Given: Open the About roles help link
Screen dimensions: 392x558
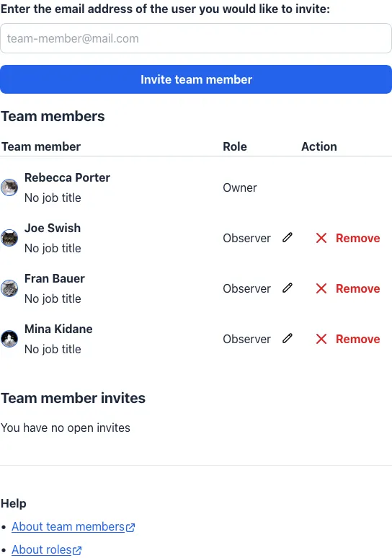Looking at the screenshot, I should [47, 550].
